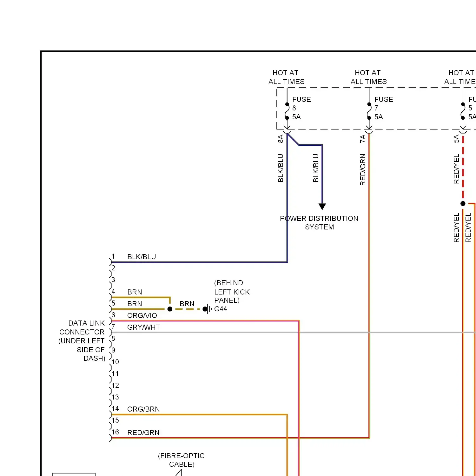Click the RED/YEL label beside the dashed wire

point(456,169)
